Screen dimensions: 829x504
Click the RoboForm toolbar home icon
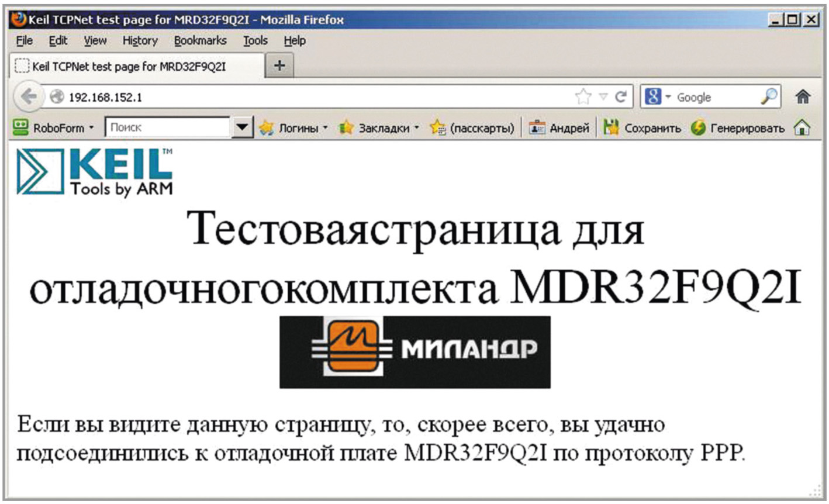click(802, 127)
